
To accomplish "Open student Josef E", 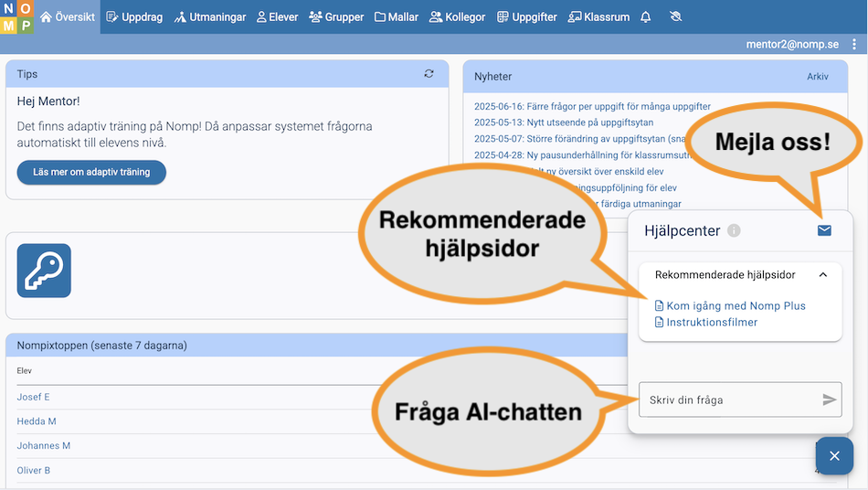I will point(33,397).
